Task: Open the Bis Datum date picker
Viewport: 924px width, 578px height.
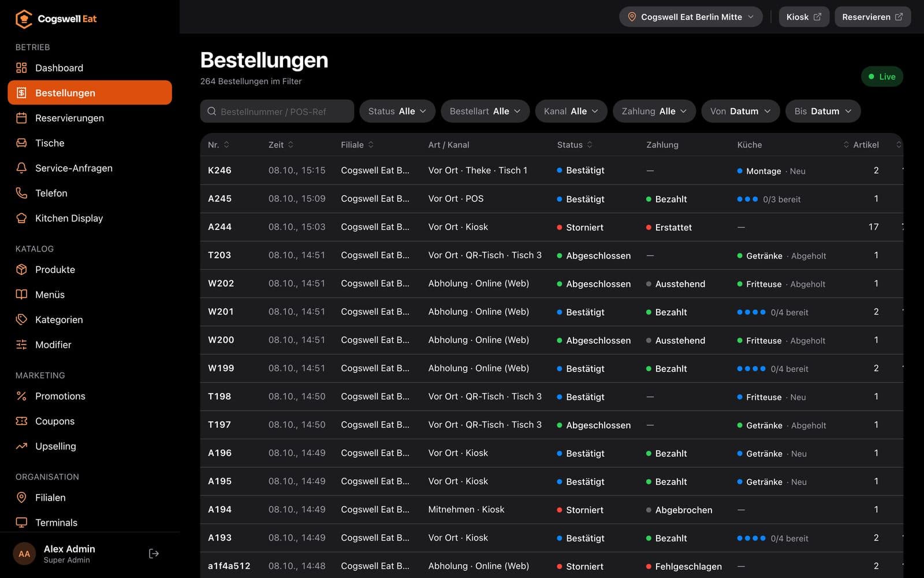Action: (x=823, y=111)
